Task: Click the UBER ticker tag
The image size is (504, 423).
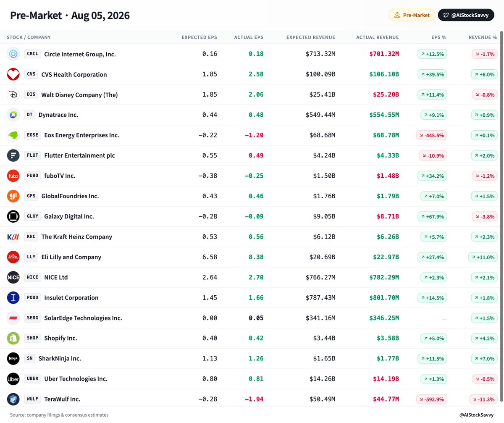Action: click(32, 379)
